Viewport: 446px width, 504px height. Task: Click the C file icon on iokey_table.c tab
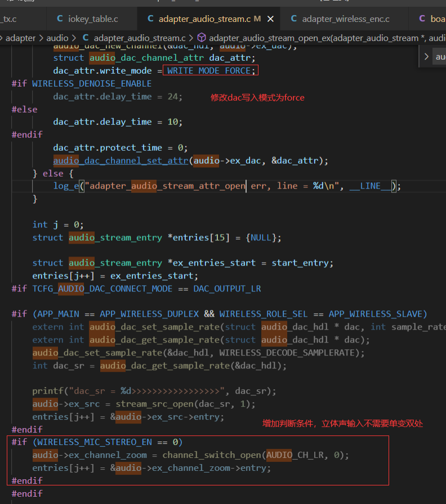(x=60, y=19)
